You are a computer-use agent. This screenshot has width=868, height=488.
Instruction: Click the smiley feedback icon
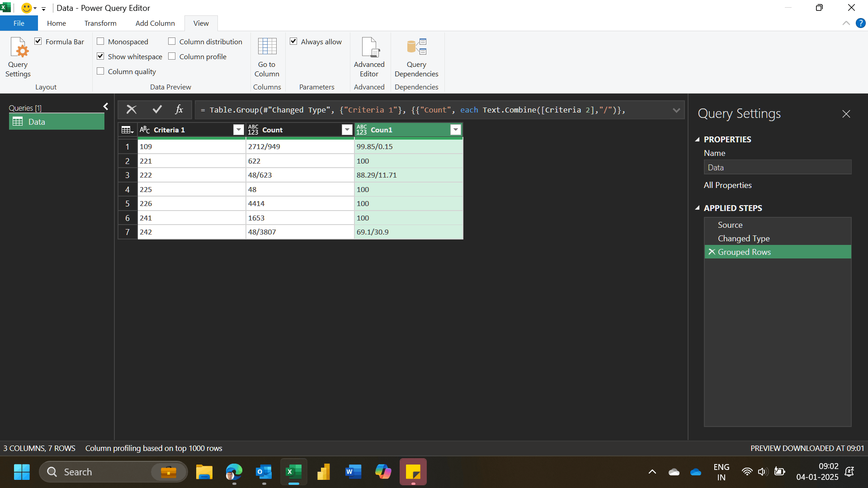27,8
